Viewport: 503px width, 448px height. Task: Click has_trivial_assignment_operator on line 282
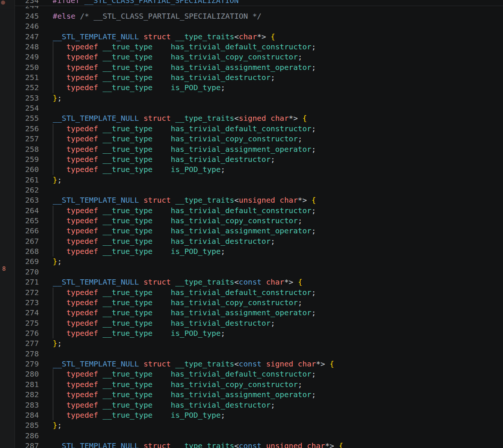pyautogui.click(x=241, y=395)
